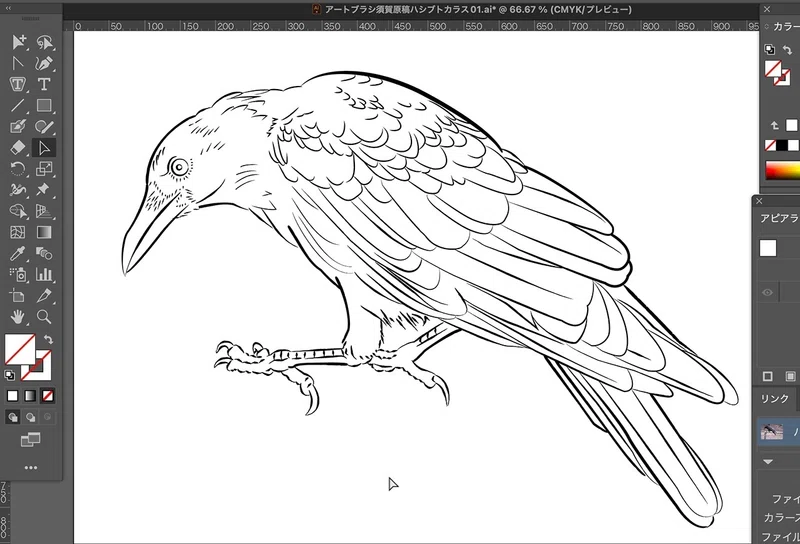
Task: Select the Hand tool
Action: click(x=18, y=317)
